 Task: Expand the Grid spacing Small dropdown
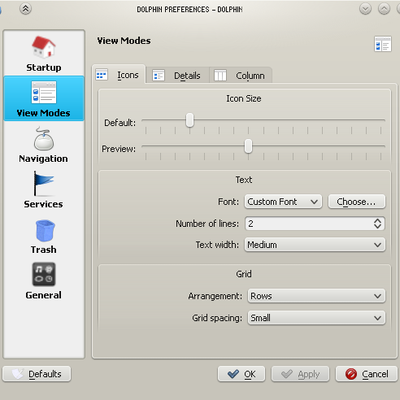pyautogui.click(x=316, y=318)
